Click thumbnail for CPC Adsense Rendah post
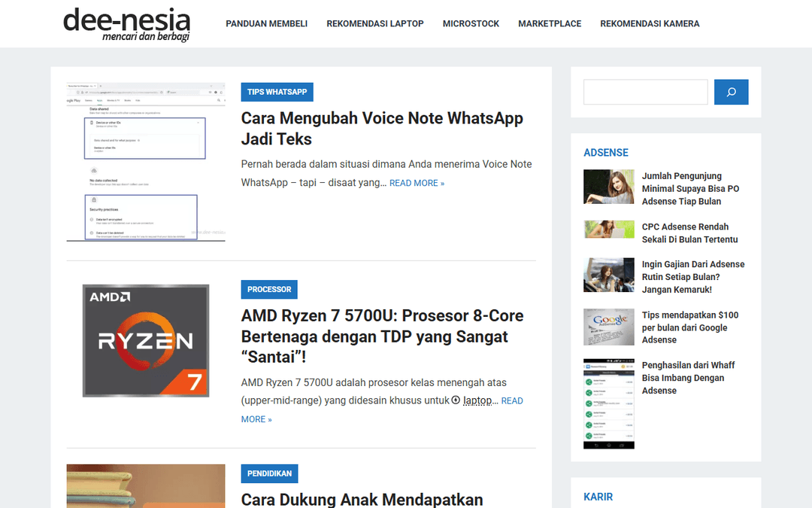The height and width of the screenshot is (508, 812). [x=608, y=229]
